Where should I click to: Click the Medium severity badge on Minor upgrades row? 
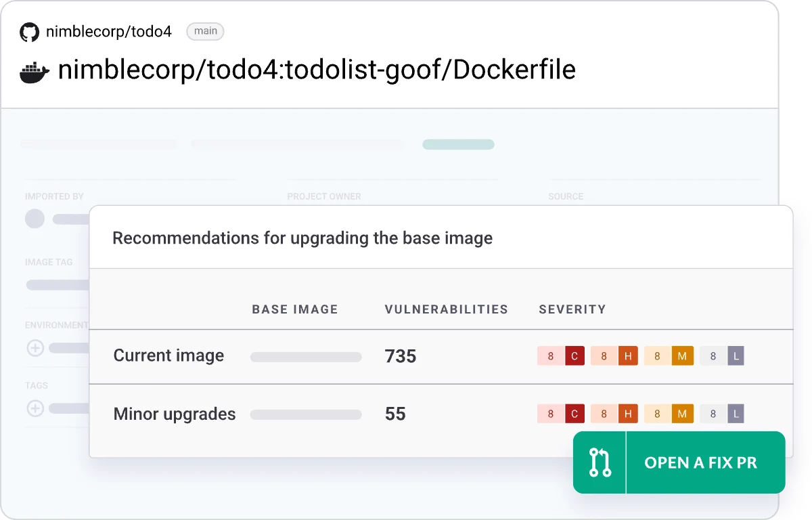pos(683,413)
